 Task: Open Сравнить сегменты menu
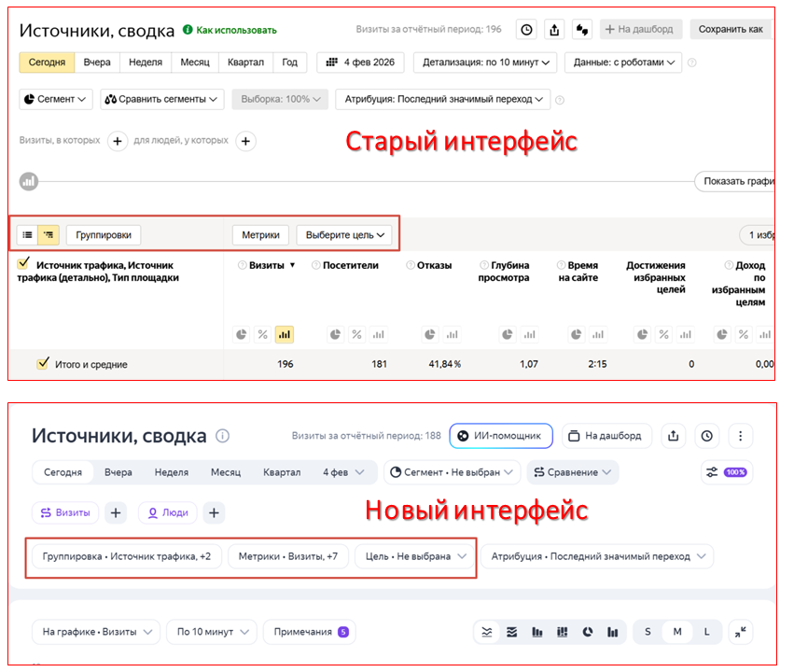[x=162, y=99]
